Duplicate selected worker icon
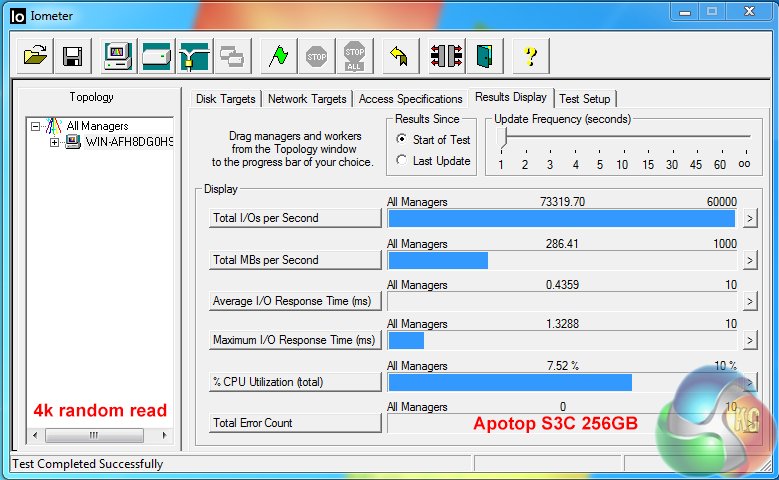Image resolution: width=779 pixels, height=480 pixels. [232, 56]
